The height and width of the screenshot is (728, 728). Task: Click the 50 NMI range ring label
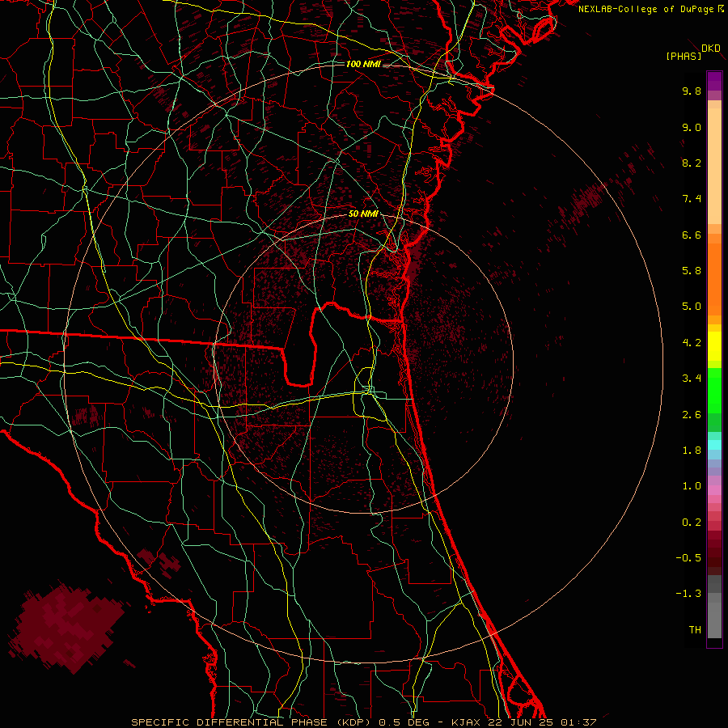363,214
